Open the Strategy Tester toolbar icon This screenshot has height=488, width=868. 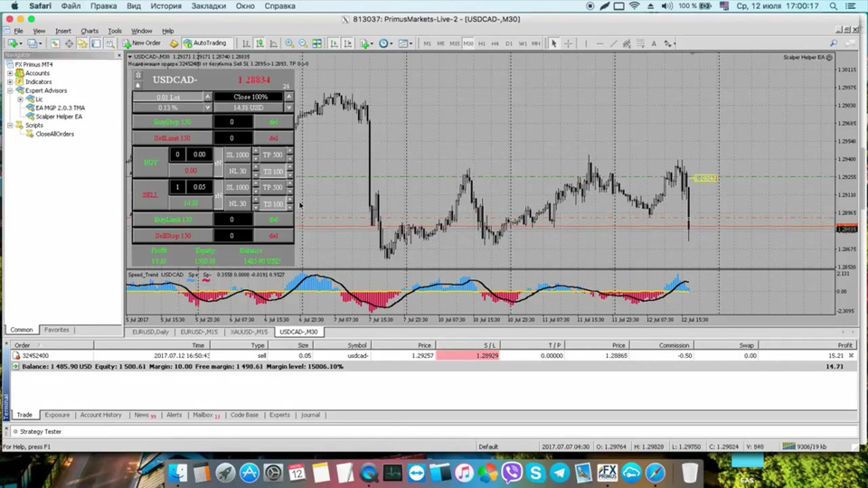pyautogui.click(x=110, y=43)
